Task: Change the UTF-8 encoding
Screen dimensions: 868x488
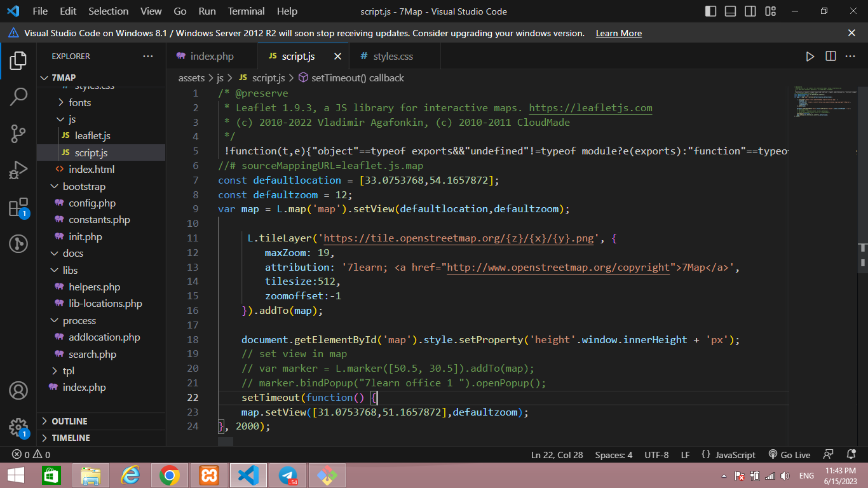Action: (656, 455)
